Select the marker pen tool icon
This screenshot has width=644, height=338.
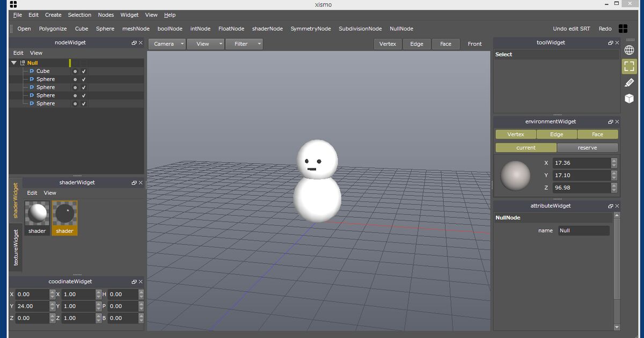click(x=629, y=83)
